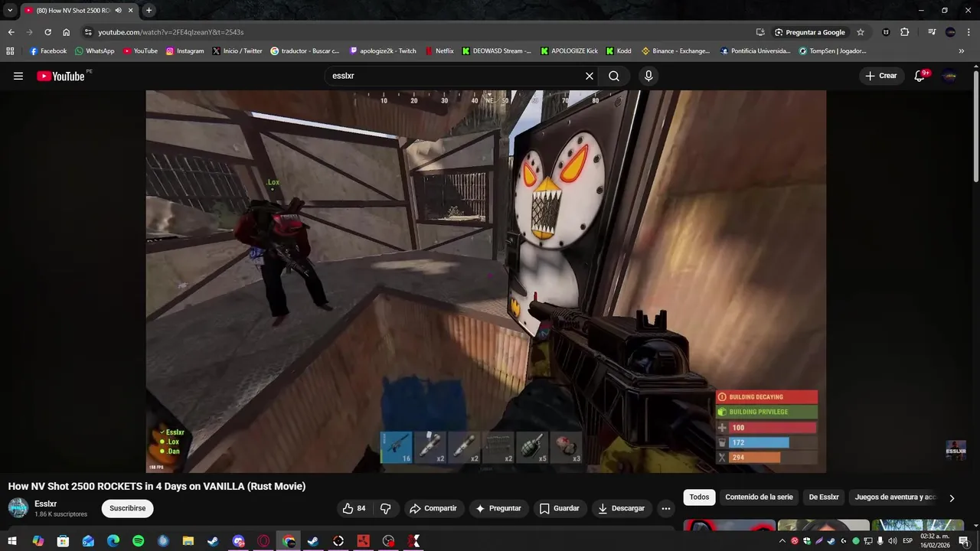Open Chrome profile avatar
Image resolution: width=980 pixels, height=551 pixels.
[x=950, y=32]
